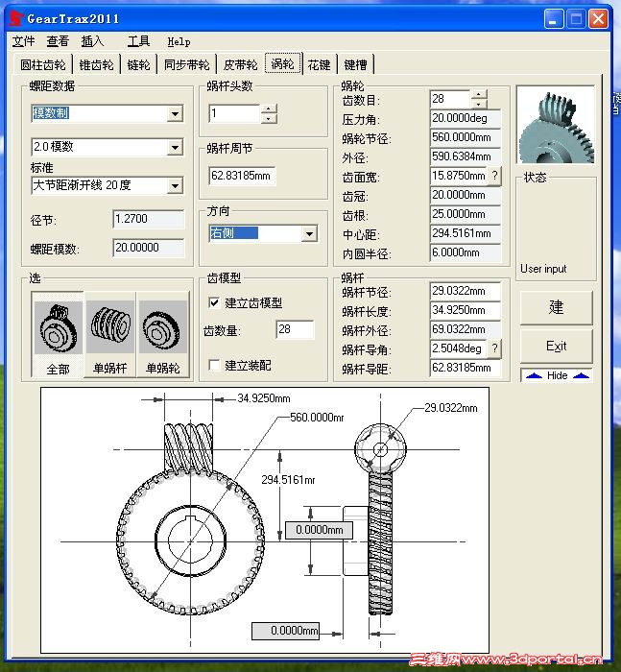
Task: Minimize the GearTrax2011 window
Action: pos(554,19)
